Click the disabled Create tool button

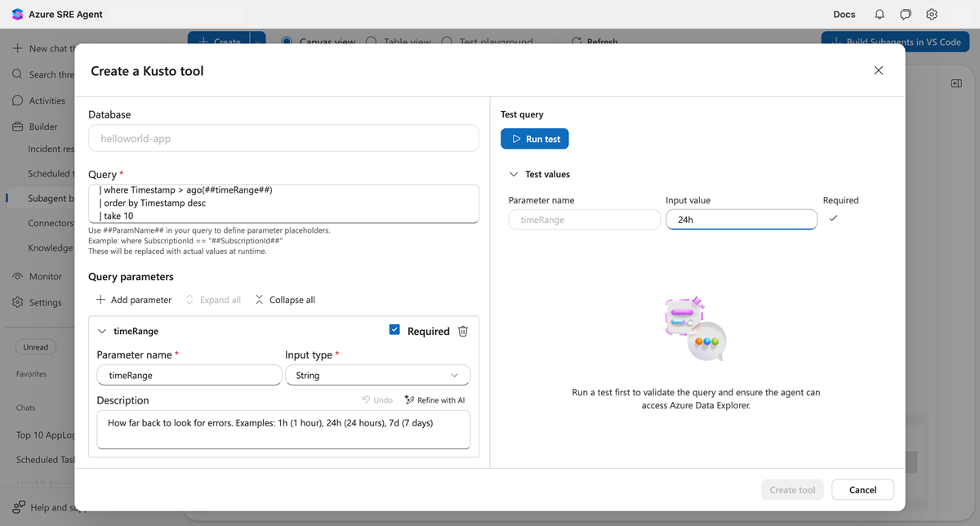click(792, 490)
